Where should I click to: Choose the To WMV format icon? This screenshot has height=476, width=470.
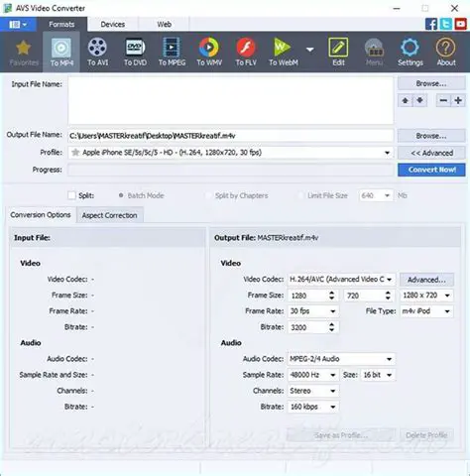(x=209, y=53)
